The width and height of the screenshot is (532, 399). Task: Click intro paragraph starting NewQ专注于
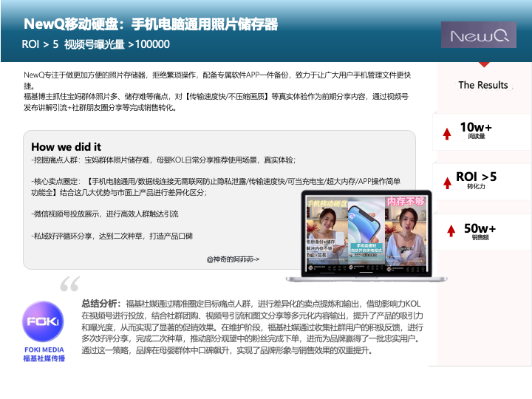pyautogui.click(x=217, y=81)
